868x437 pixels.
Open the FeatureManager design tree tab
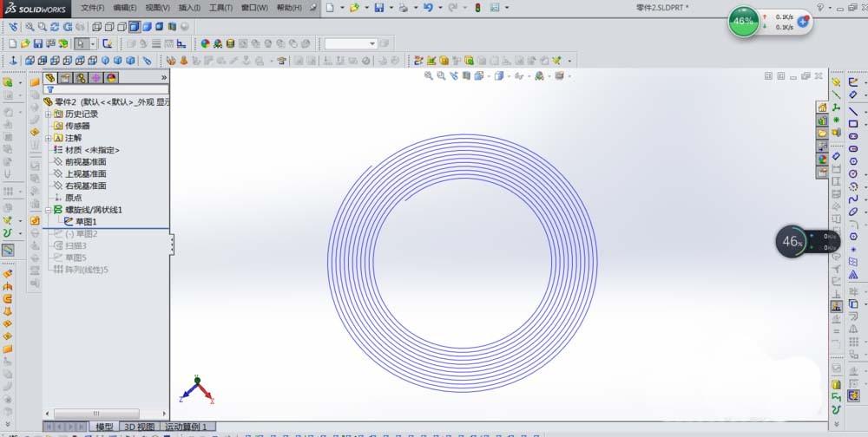point(50,78)
